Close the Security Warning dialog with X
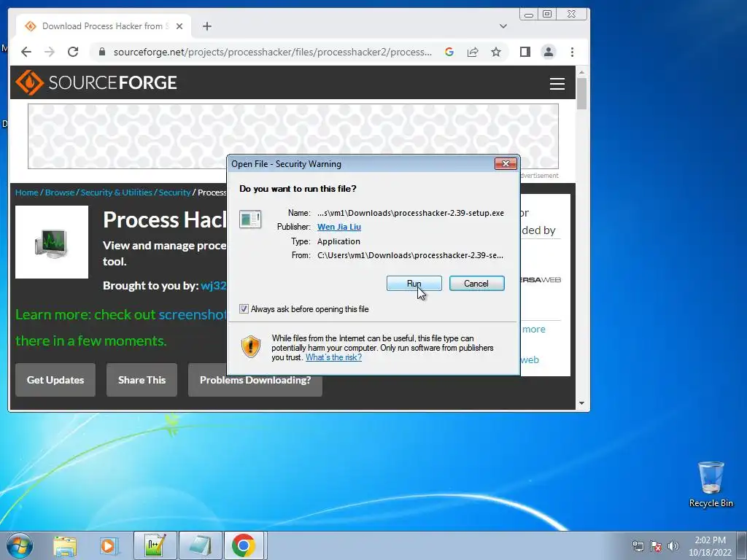 click(x=506, y=164)
